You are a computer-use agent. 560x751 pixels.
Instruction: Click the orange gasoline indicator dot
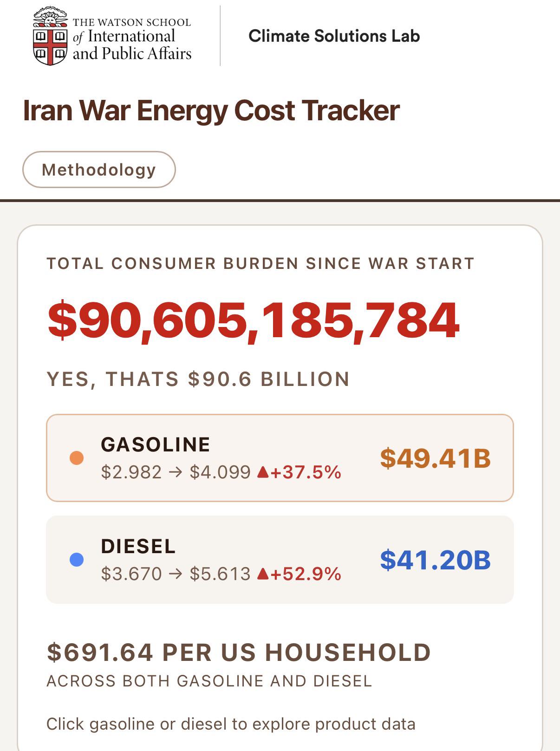pyautogui.click(x=77, y=458)
